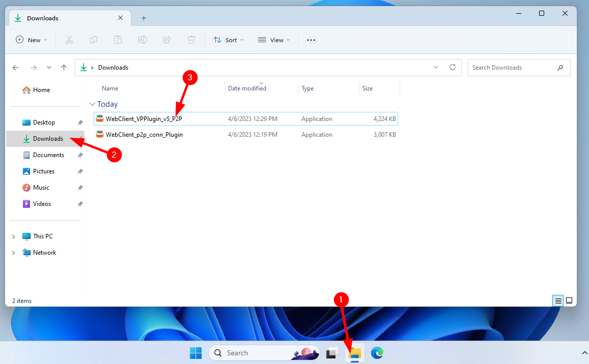Add a new tab with the plus button
Screen dimensions: 589x364
143,17
